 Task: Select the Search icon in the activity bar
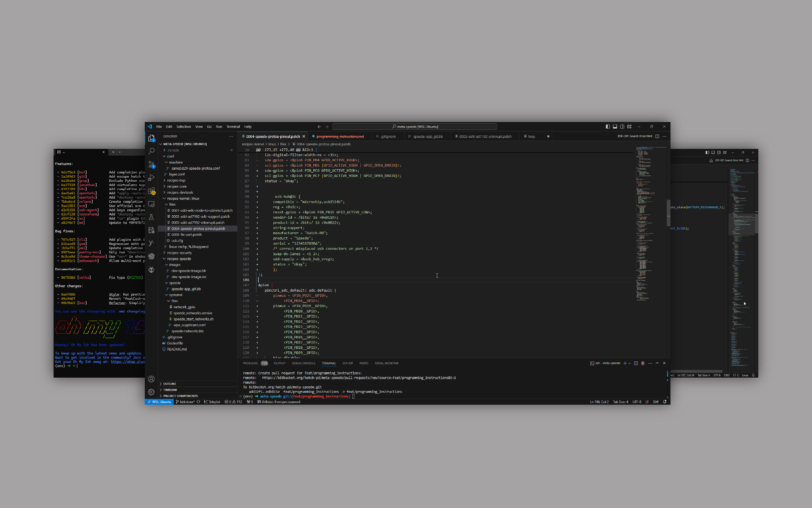pos(151,151)
